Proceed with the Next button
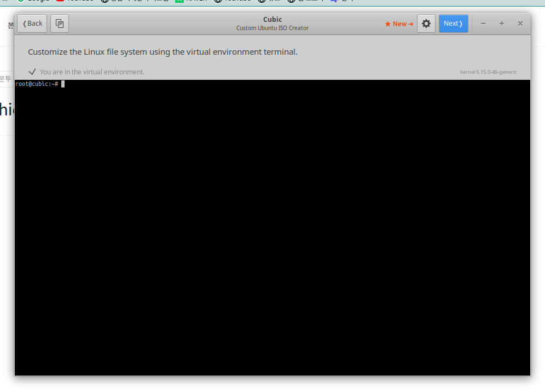Viewport: 545px width, 392px height. tap(453, 24)
